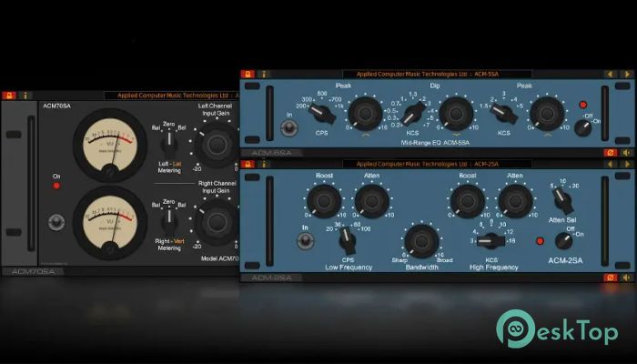Screen dimensions: 637x364
Task: Go to previous preset on ACM-5SA
Action: [x=609, y=74]
